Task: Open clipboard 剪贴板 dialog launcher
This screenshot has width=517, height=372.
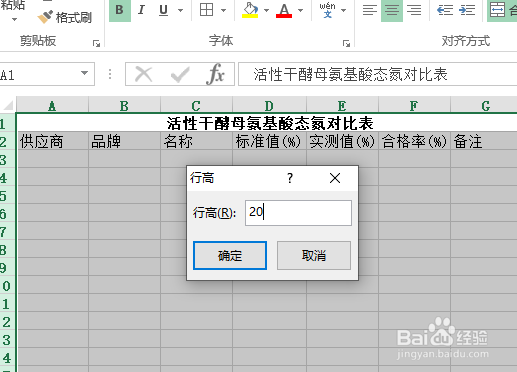Action: click(x=96, y=43)
